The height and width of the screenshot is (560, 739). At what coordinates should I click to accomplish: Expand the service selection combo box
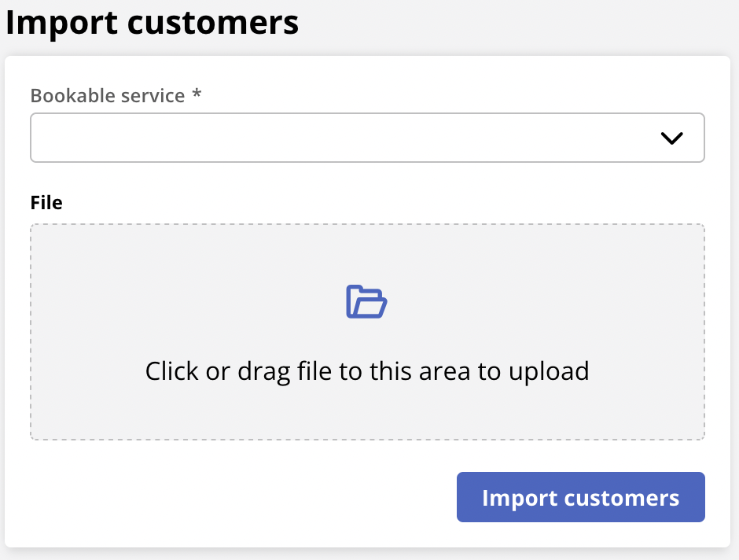(367, 138)
